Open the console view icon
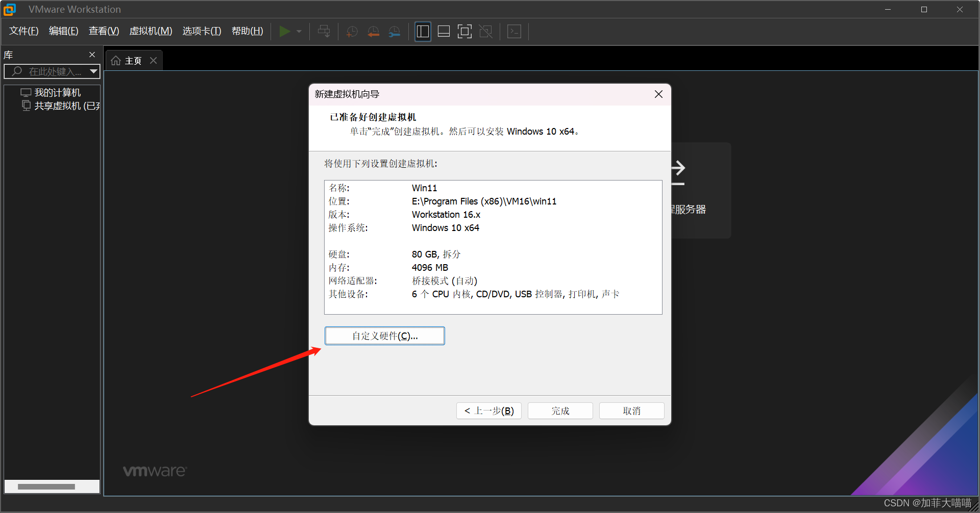980x513 pixels. pos(514,32)
